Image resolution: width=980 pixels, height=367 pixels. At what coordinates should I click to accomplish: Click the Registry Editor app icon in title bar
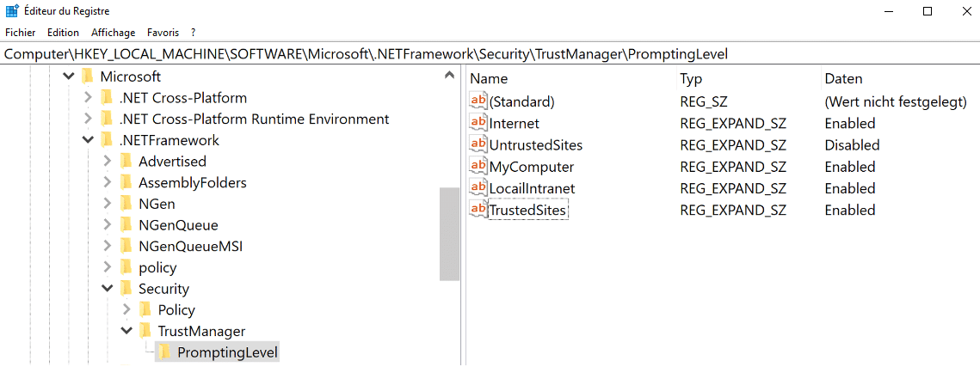click(x=13, y=11)
